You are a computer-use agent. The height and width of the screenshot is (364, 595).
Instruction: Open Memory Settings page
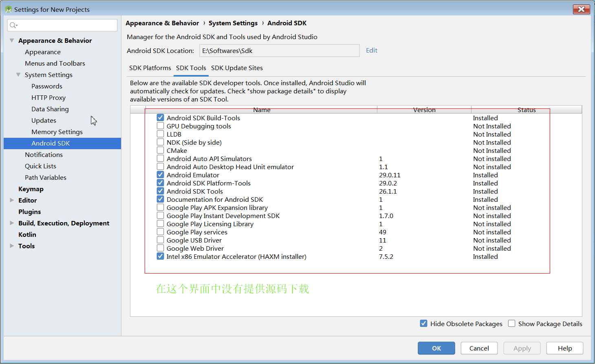(57, 132)
